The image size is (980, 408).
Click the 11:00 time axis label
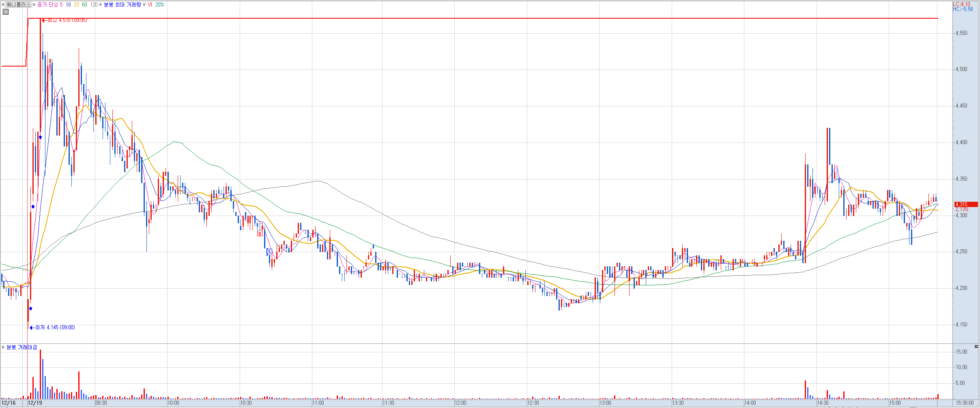click(318, 403)
